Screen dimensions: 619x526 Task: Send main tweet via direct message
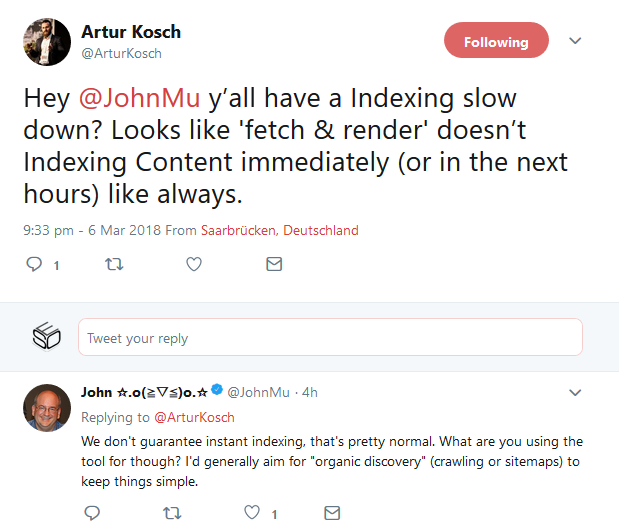click(x=273, y=265)
